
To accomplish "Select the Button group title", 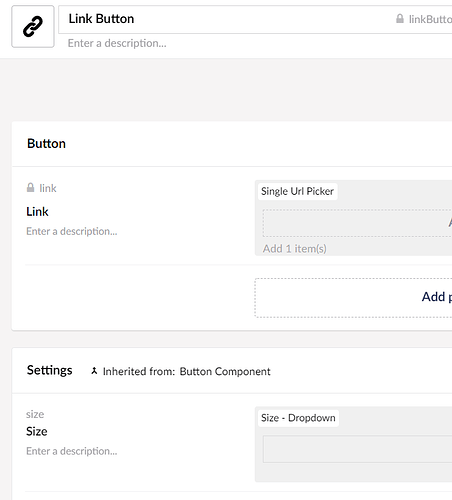I will 46,144.
